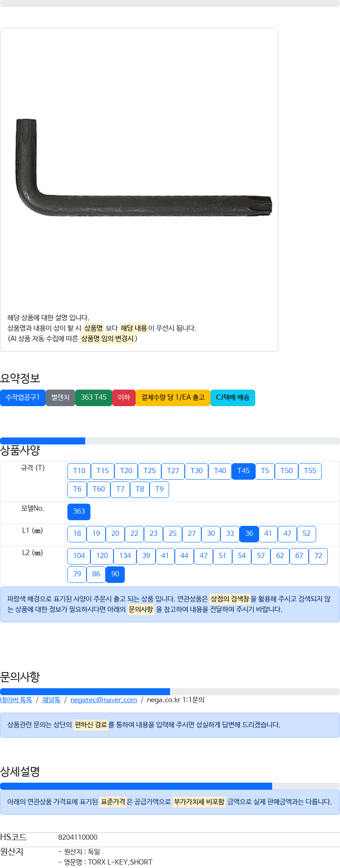Select the T60 size option
This screenshot has height=868, width=340.
tap(99, 489)
